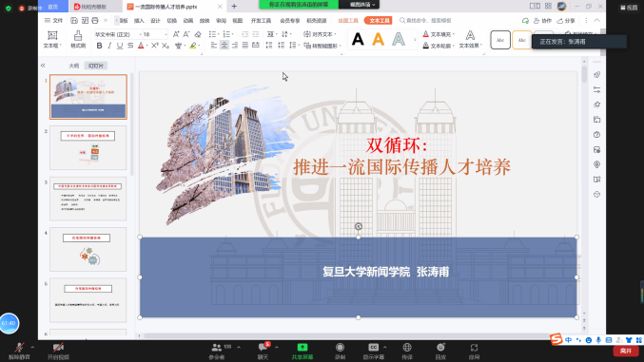Toggle underline text formatting
Screen dimensions: 644x362
120,46
